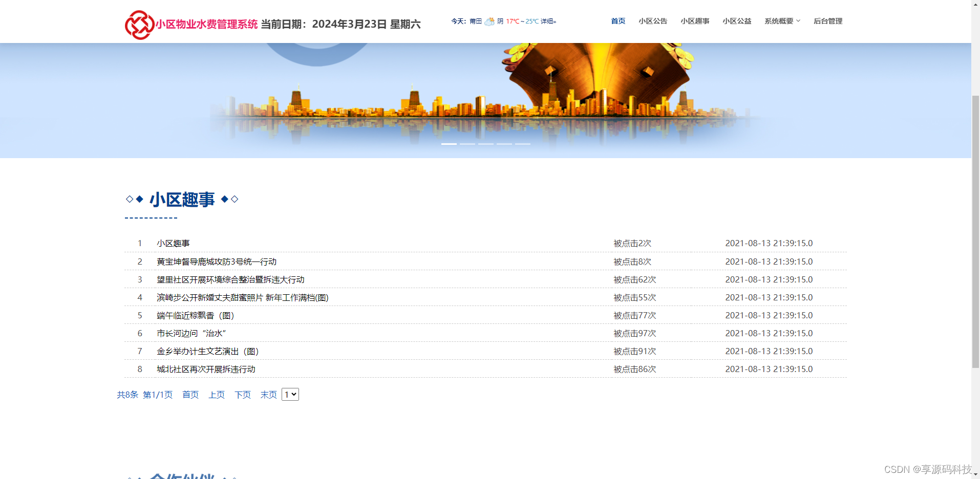Open article 金乡举办计生文艺演出（图）
Image resolution: width=980 pixels, height=479 pixels.
tap(208, 351)
